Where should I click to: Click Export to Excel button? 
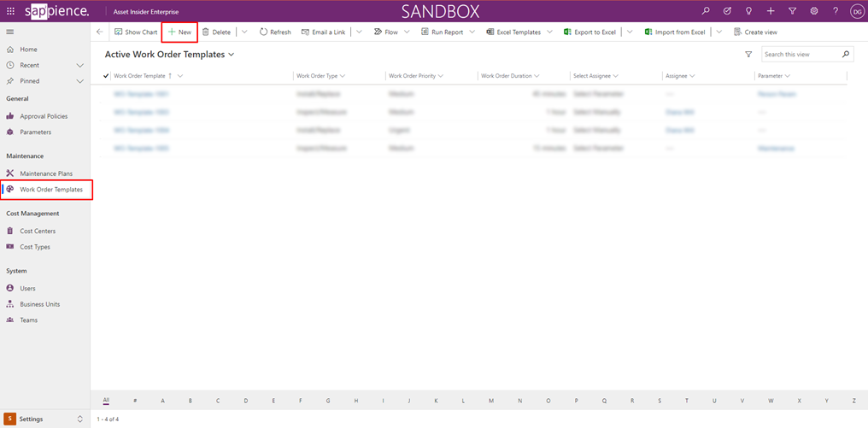[589, 32]
